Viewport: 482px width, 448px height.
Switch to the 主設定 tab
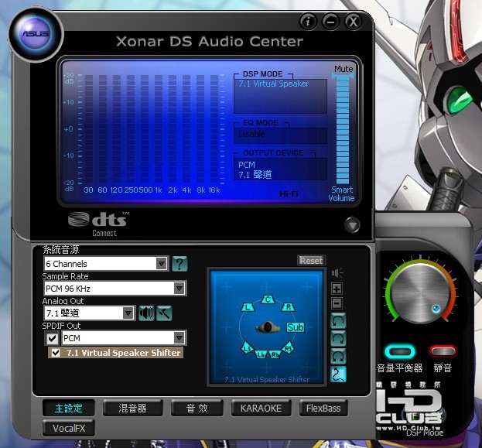[x=69, y=408]
